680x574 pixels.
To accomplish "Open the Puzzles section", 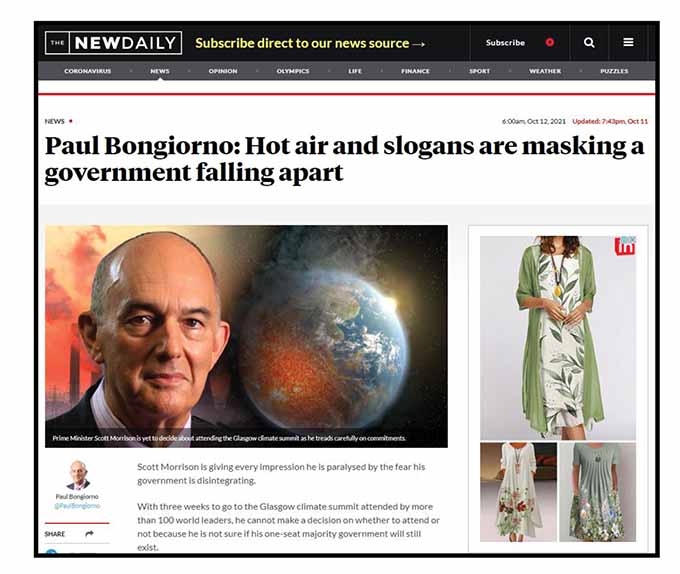I will [x=614, y=71].
